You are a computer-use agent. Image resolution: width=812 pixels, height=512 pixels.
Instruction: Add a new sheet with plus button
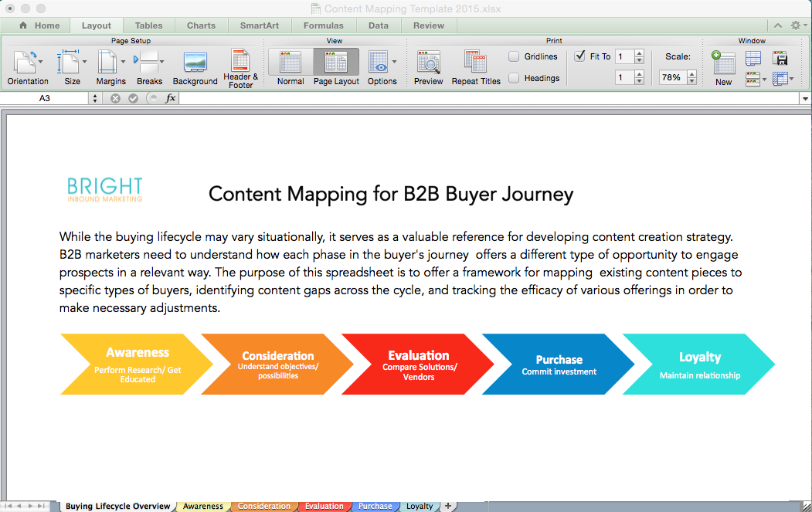[448, 506]
